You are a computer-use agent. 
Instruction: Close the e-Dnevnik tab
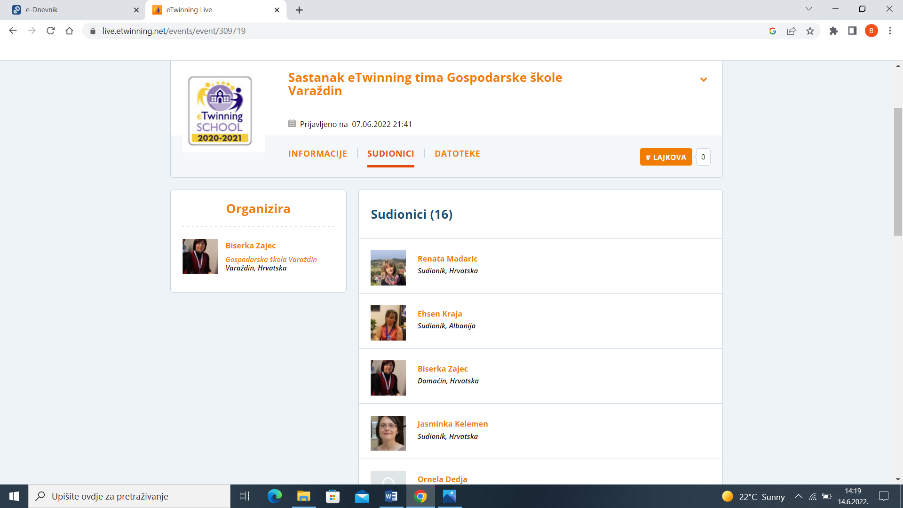[x=136, y=10]
